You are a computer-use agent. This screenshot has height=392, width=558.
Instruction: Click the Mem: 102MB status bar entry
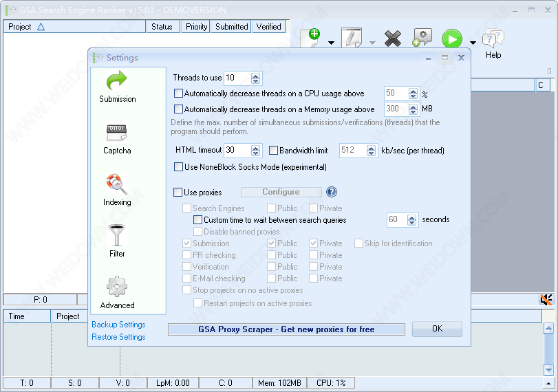pyautogui.click(x=279, y=383)
